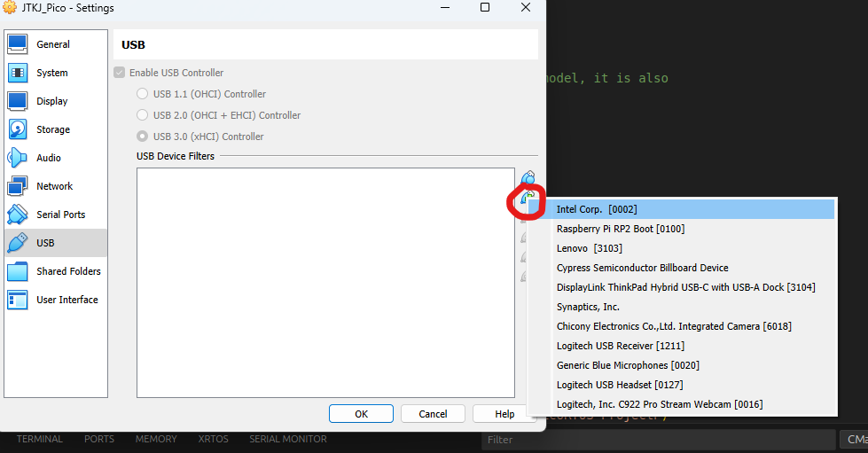This screenshot has width=868, height=453.
Task: Open the XRTOS tab in editor panel
Action: (x=213, y=439)
